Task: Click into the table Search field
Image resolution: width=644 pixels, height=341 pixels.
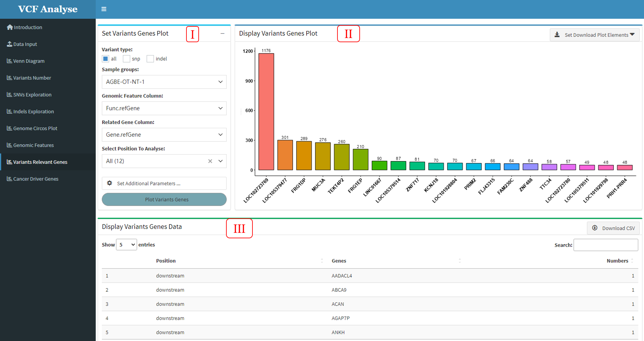Action: (606, 245)
